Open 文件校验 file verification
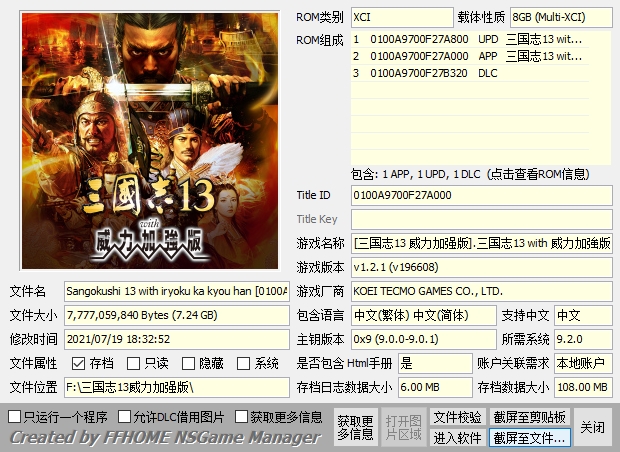The height and width of the screenshot is (452, 620). (457, 417)
